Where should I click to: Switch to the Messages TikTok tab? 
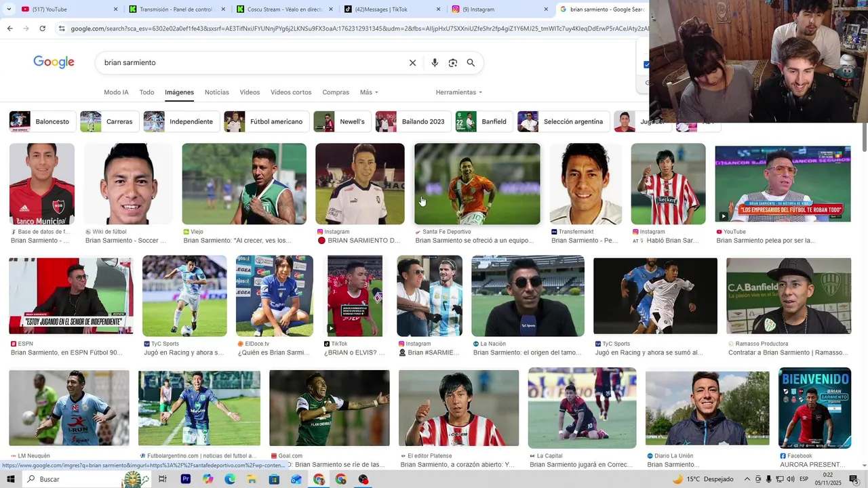[x=393, y=9]
